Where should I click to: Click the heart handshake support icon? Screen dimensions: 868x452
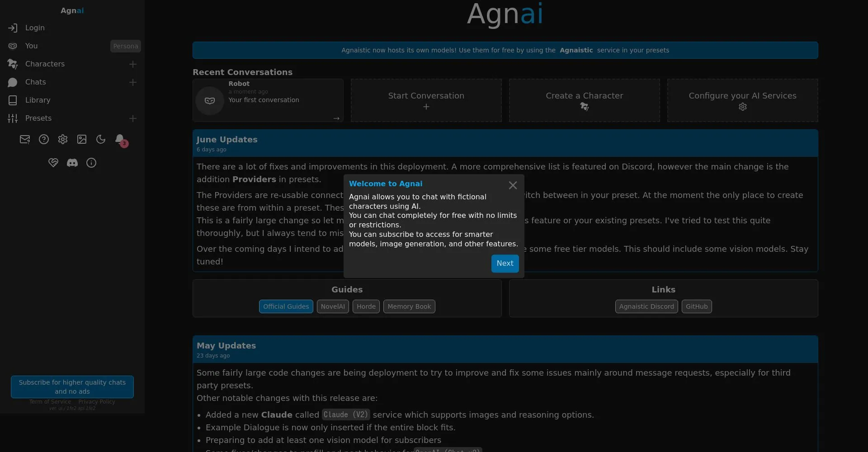pos(53,163)
